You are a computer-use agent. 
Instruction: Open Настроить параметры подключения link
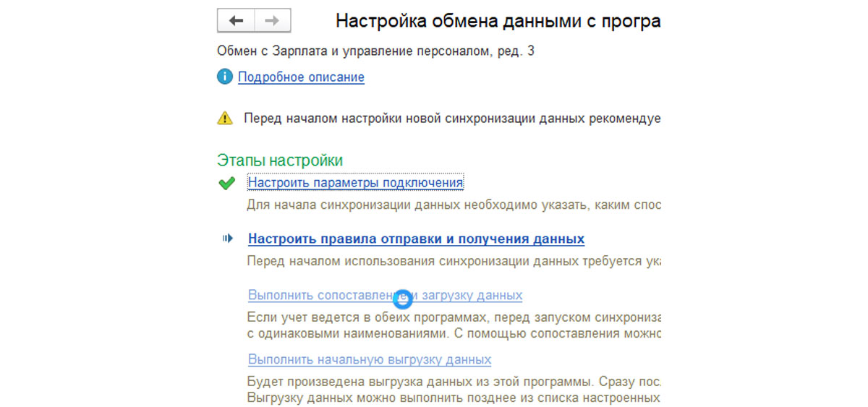tap(355, 183)
